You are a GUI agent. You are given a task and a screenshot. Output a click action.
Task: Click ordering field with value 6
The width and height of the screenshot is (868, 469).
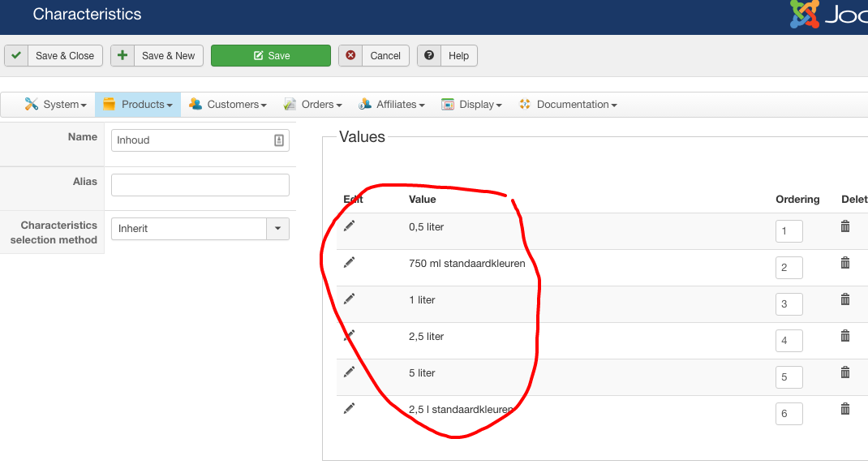789,414
